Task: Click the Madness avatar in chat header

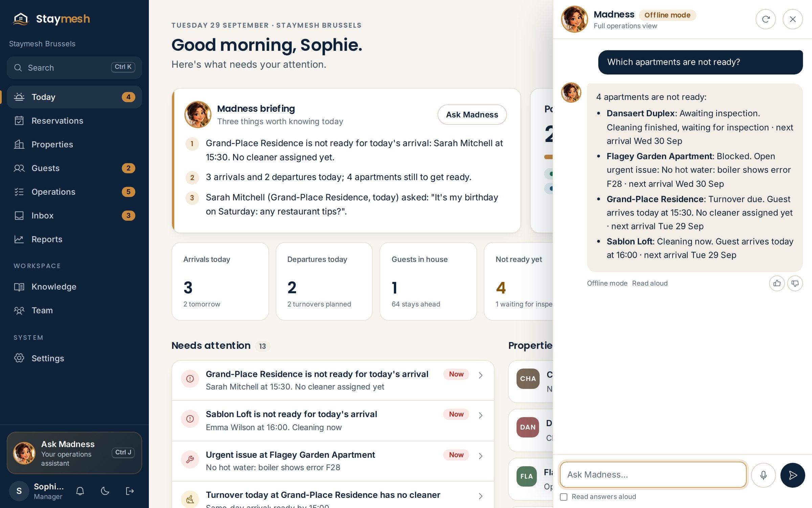Action: [574, 19]
